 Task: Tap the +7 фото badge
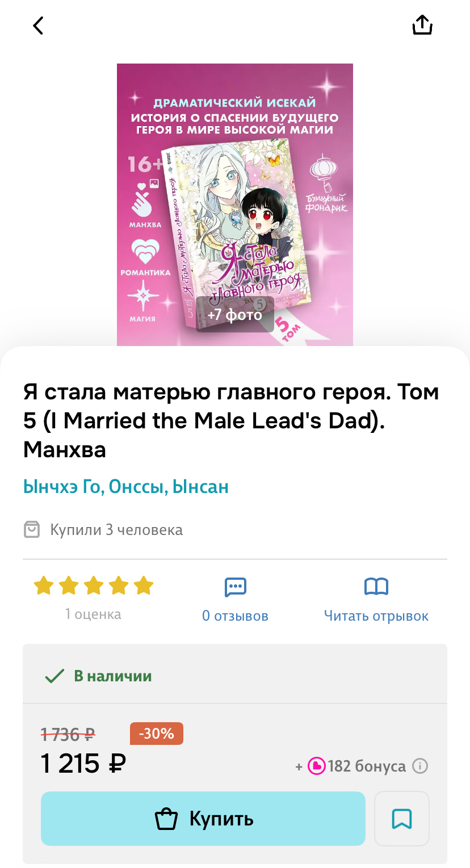[x=235, y=314]
